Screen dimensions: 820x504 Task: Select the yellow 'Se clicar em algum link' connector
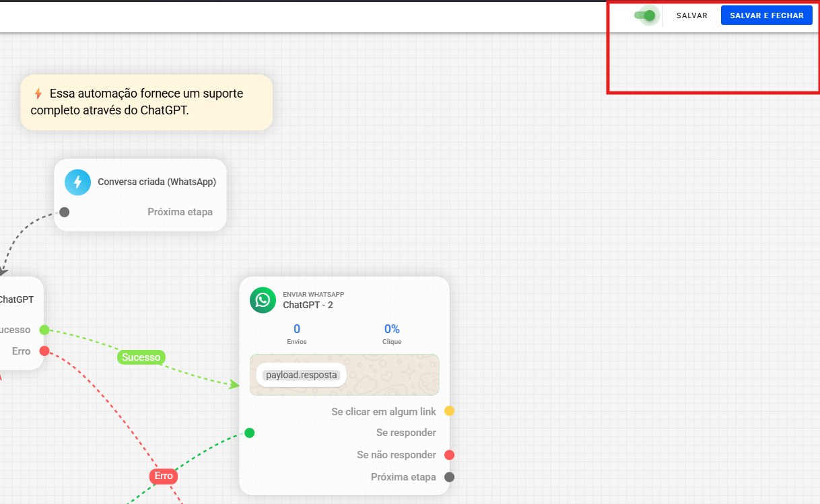click(x=449, y=411)
